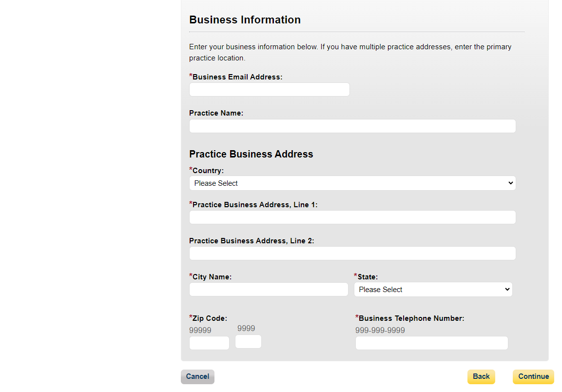
Task: Open the Country dropdown
Action: point(352,183)
